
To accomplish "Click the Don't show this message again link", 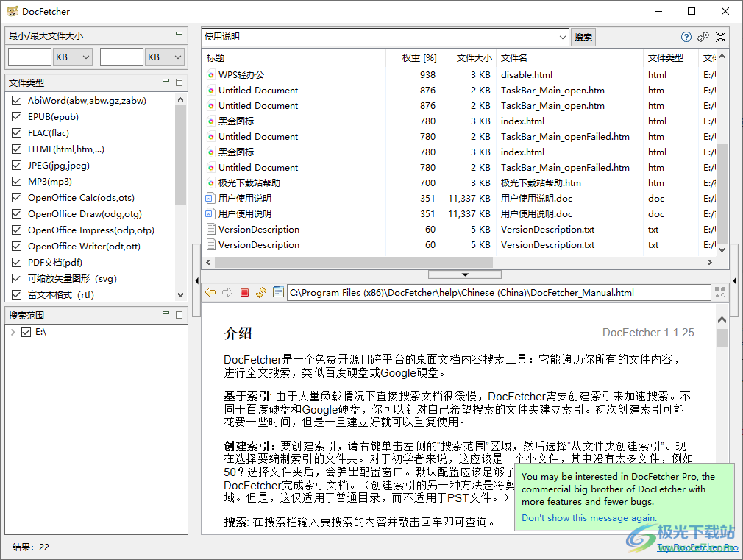I will tap(589, 517).
